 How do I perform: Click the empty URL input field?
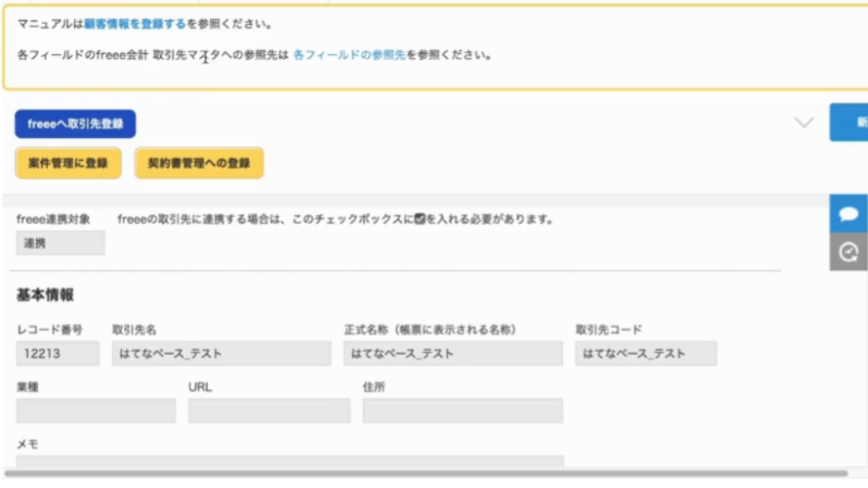point(269,411)
